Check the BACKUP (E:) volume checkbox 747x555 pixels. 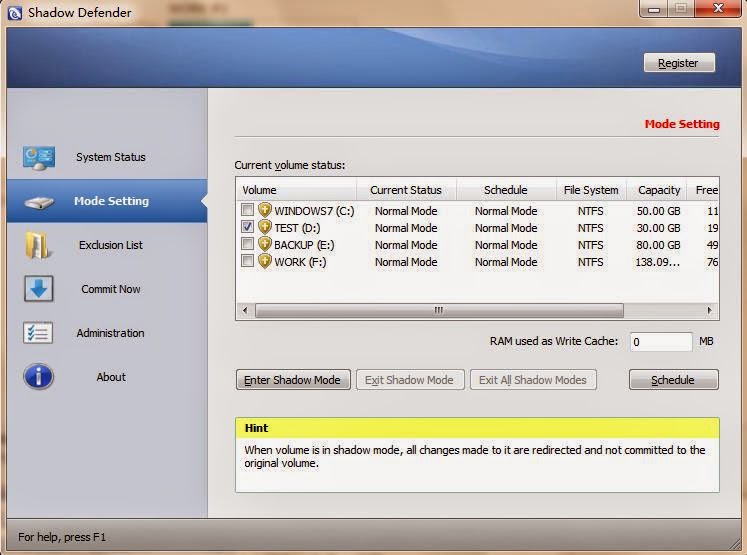point(247,244)
